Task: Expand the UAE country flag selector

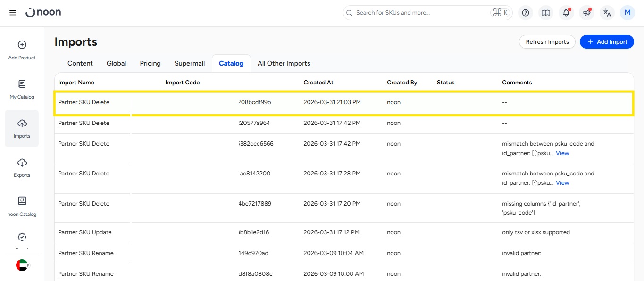Action: [x=22, y=265]
